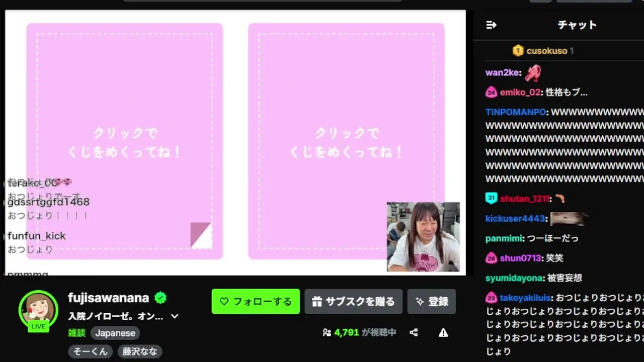Click the left lottery card to flip

(x=125, y=141)
